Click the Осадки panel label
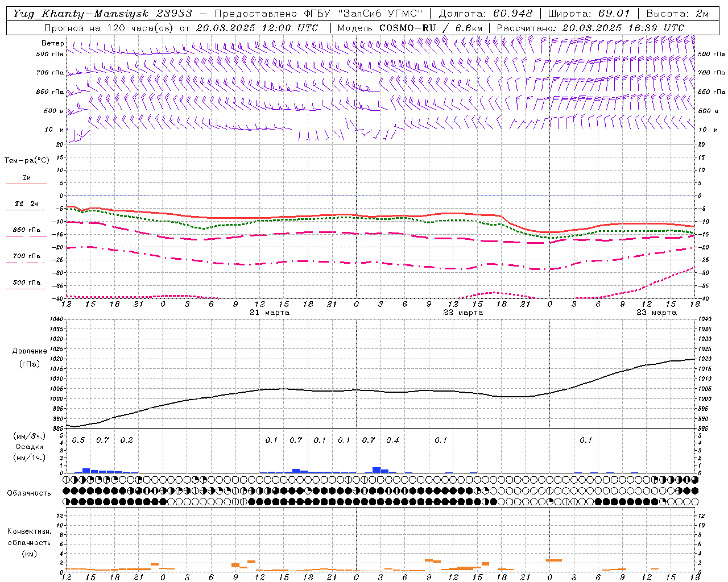The height and width of the screenshot is (582, 728). pos(30,447)
